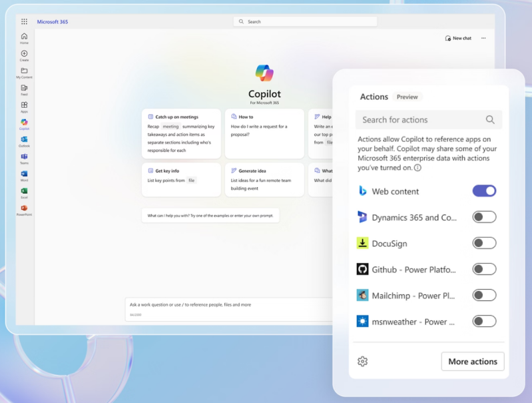
Task: Start a New chat
Action: coord(458,38)
